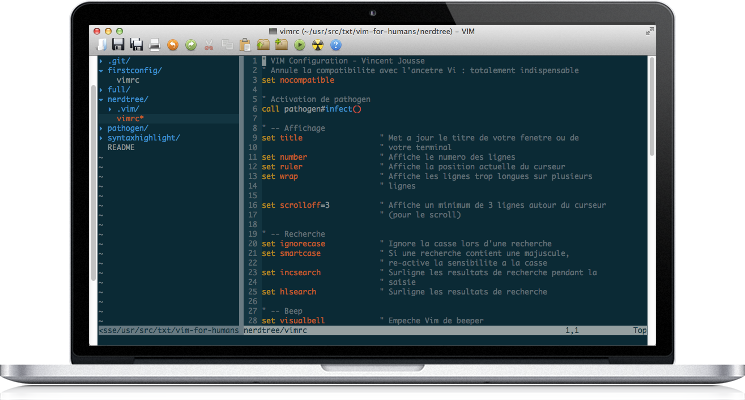The image size is (745, 400).
Task: Redo change with green arrow icon
Action: [191, 45]
